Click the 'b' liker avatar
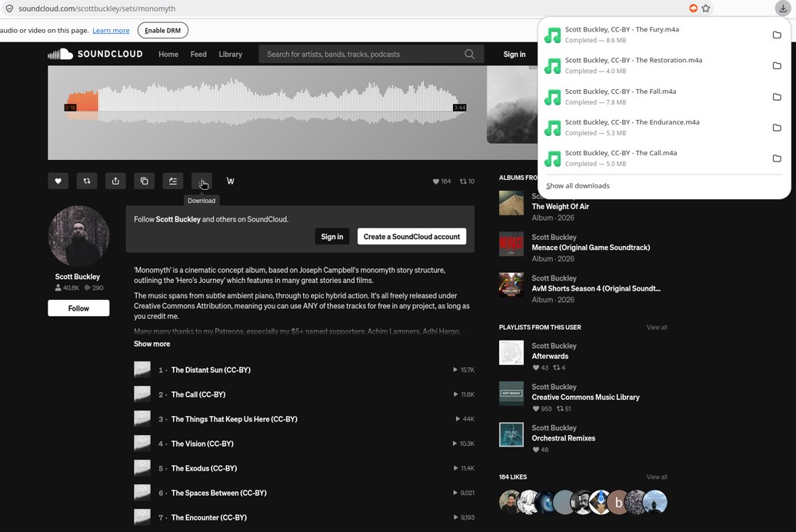Viewport: 796px width, 532px height. pos(618,503)
